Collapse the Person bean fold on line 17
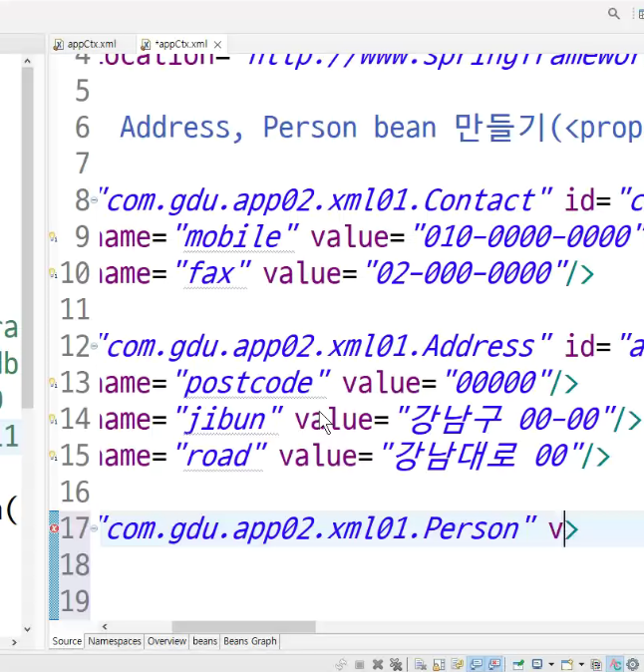 94,527
